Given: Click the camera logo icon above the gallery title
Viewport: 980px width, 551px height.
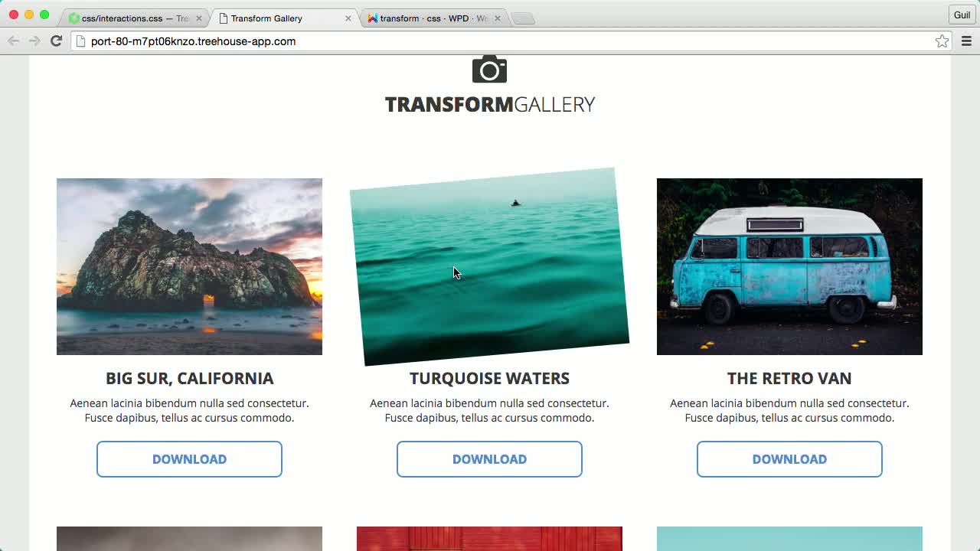Looking at the screenshot, I should click(x=489, y=69).
